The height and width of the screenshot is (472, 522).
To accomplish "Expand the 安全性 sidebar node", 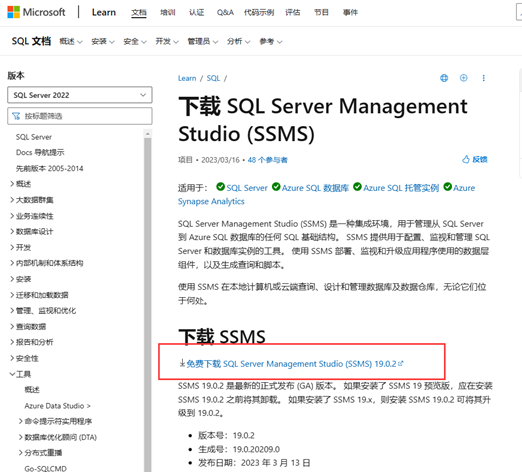I will (x=24, y=358).
